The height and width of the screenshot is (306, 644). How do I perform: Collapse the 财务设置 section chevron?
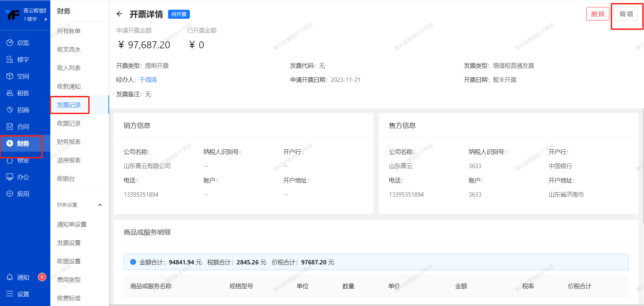point(100,205)
